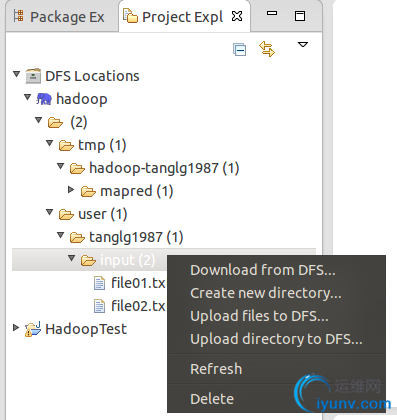Click the mapred folder icon
Viewport: 397px width, 420px height.
pyautogui.click(x=88, y=191)
